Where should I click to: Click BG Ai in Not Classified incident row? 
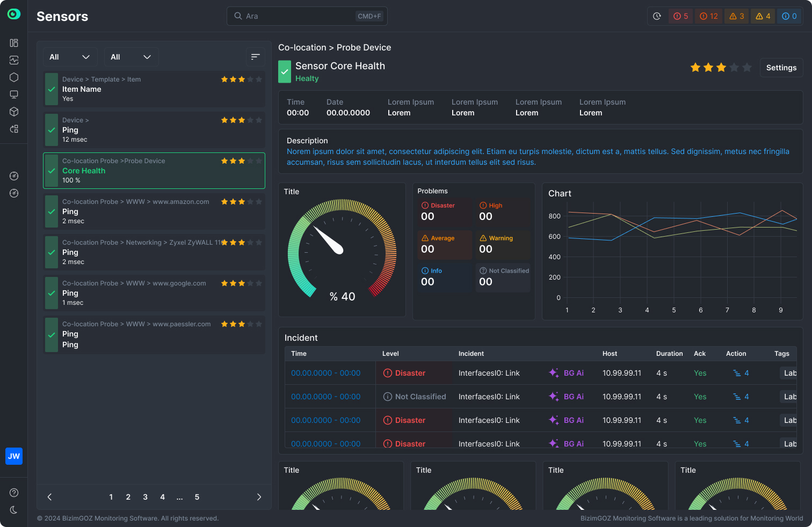click(566, 397)
